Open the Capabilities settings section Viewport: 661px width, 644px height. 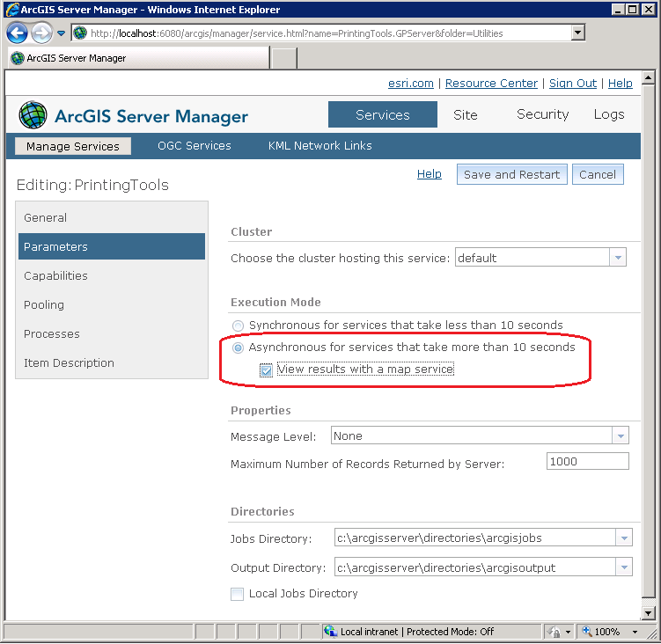pos(112,275)
